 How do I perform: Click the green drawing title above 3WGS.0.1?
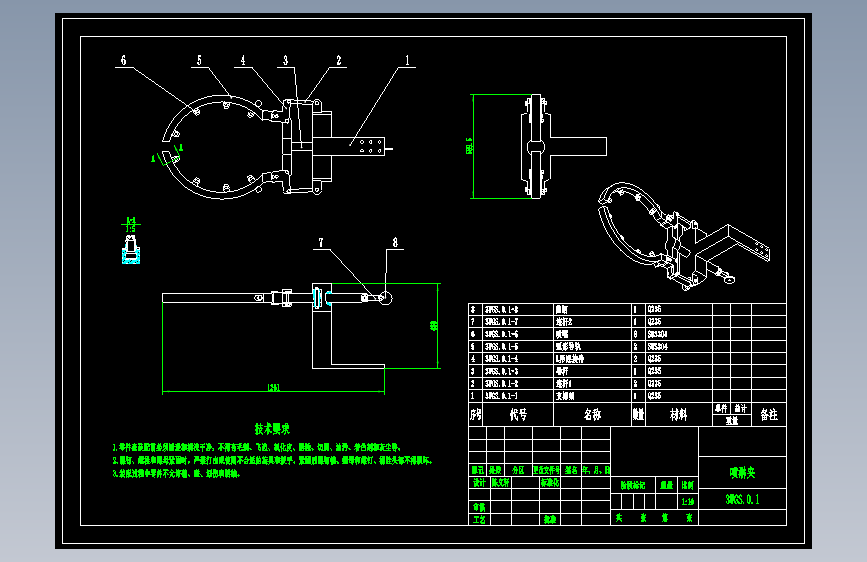[743, 473]
